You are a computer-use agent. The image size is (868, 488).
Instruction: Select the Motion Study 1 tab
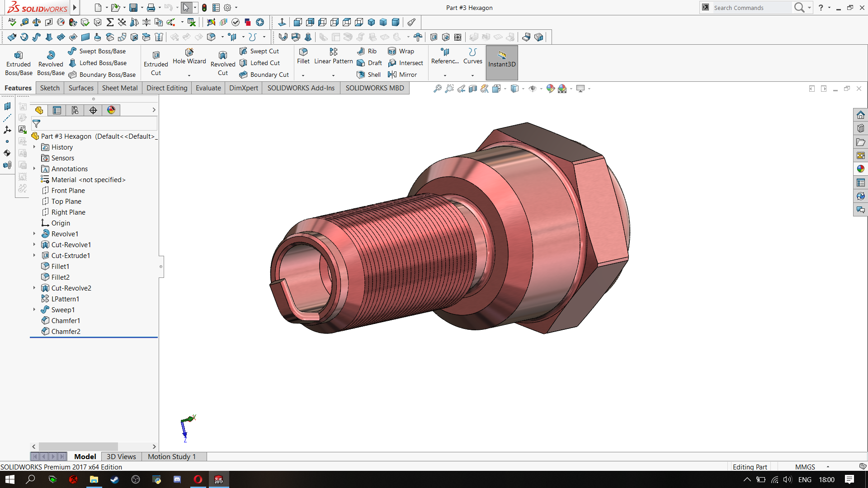tap(172, 456)
